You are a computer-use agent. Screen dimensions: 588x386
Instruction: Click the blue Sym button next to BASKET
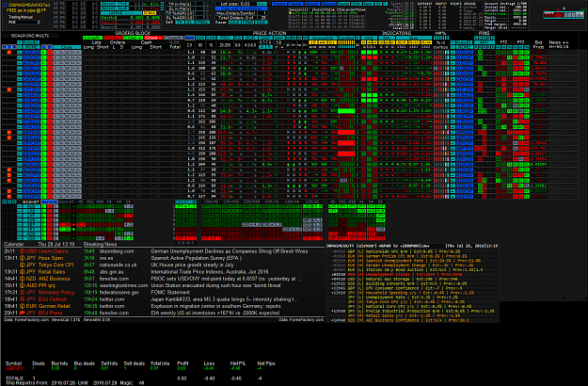[50, 201]
